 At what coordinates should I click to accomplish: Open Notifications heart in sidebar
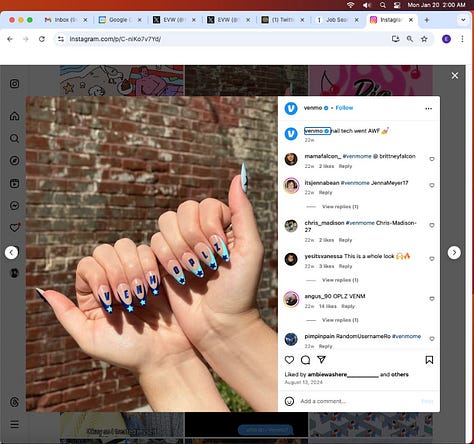tap(14, 228)
